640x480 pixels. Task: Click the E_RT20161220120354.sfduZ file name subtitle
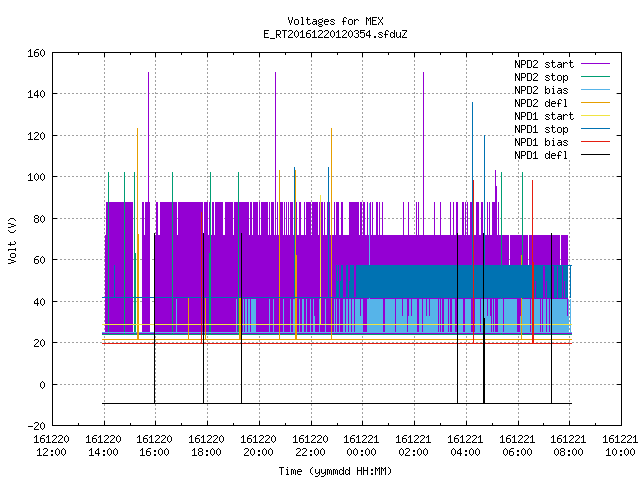coord(335,34)
